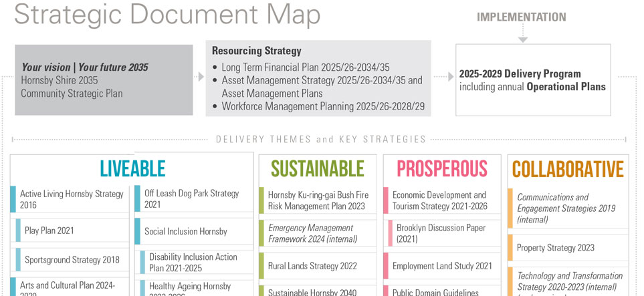Select 'Your vision | Your future 2035' heading
Viewport: 644px width, 296px height.
click(85, 67)
